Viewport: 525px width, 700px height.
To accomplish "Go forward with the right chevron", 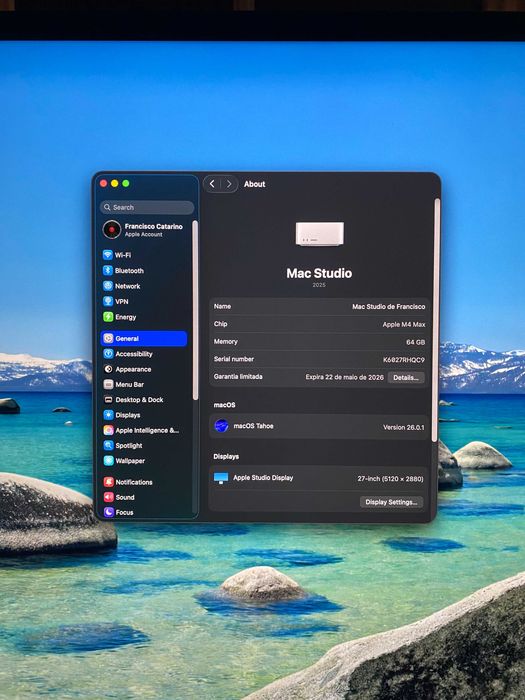I will (229, 184).
